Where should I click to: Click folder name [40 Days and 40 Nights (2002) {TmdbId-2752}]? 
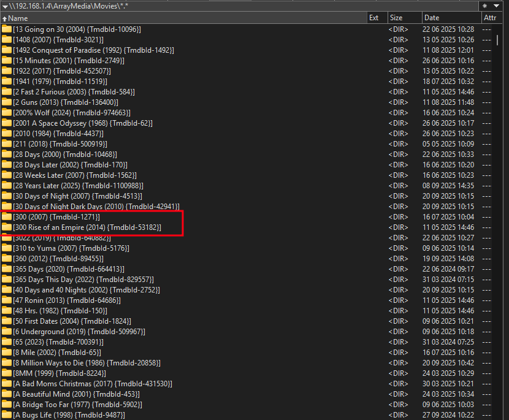(86, 290)
